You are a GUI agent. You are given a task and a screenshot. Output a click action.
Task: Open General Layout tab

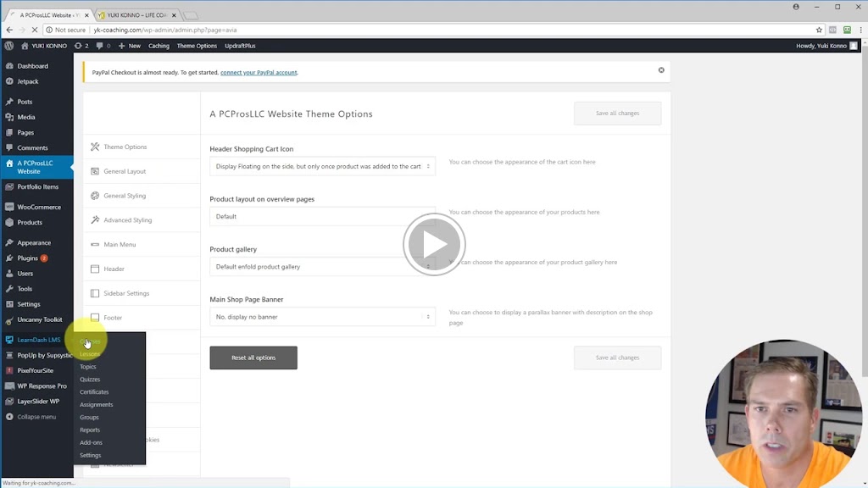click(142, 171)
